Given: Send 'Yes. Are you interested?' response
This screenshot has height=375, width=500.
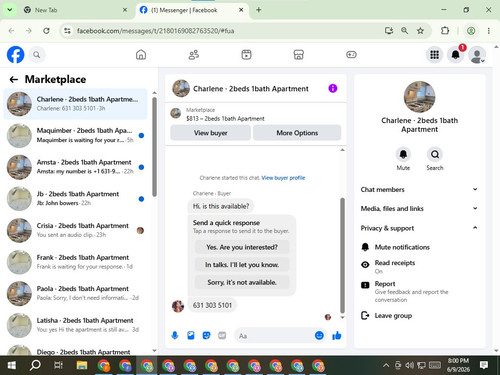Looking at the screenshot, I should click(x=242, y=247).
